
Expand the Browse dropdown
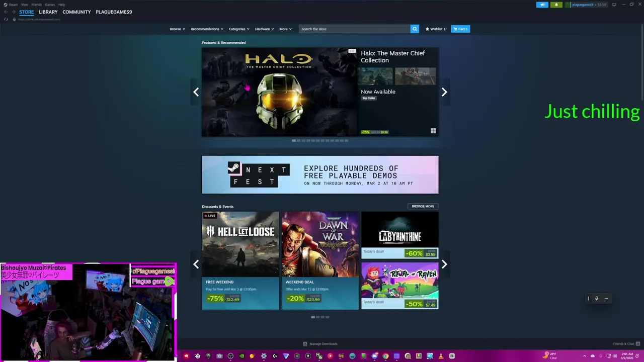point(177,29)
